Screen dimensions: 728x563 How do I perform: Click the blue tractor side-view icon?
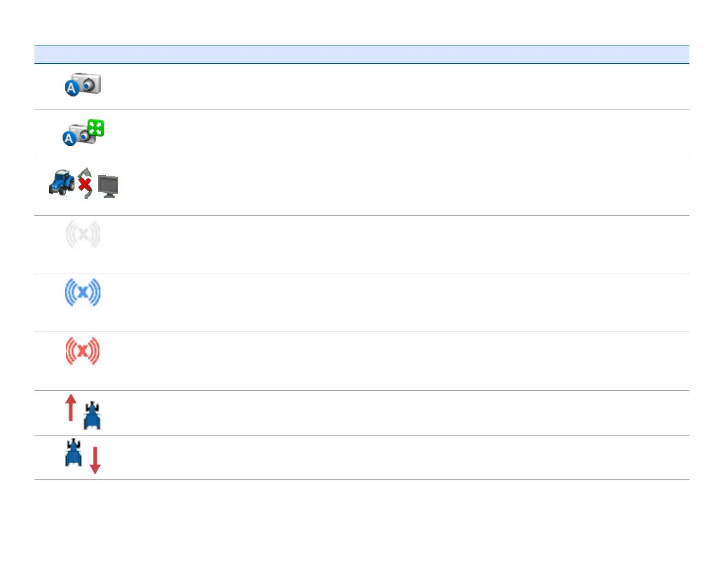(x=62, y=183)
